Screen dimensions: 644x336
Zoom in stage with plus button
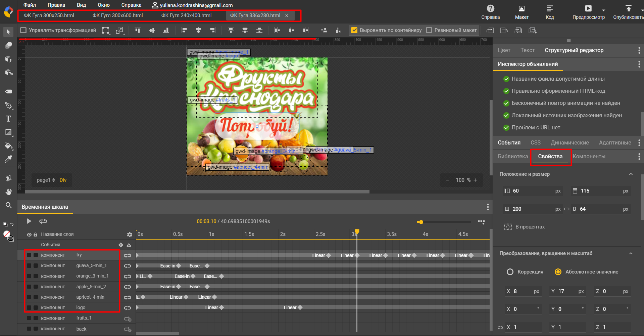click(475, 180)
